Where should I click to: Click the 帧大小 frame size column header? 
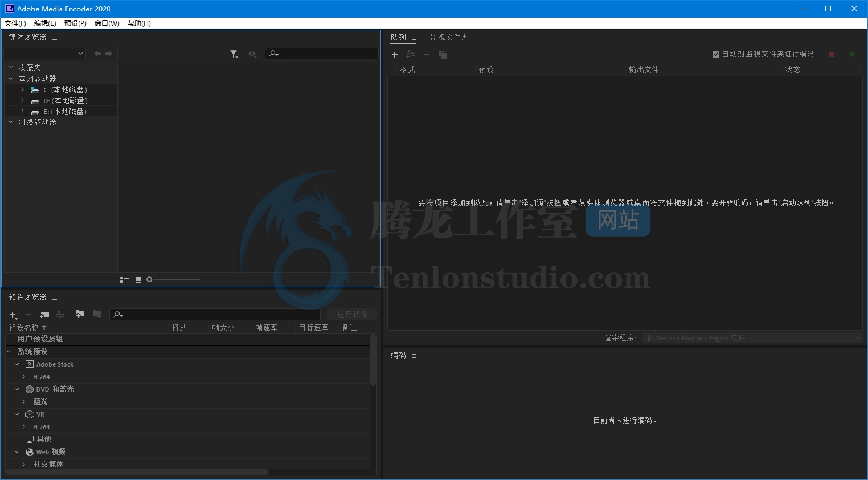click(x=223, y=328)
